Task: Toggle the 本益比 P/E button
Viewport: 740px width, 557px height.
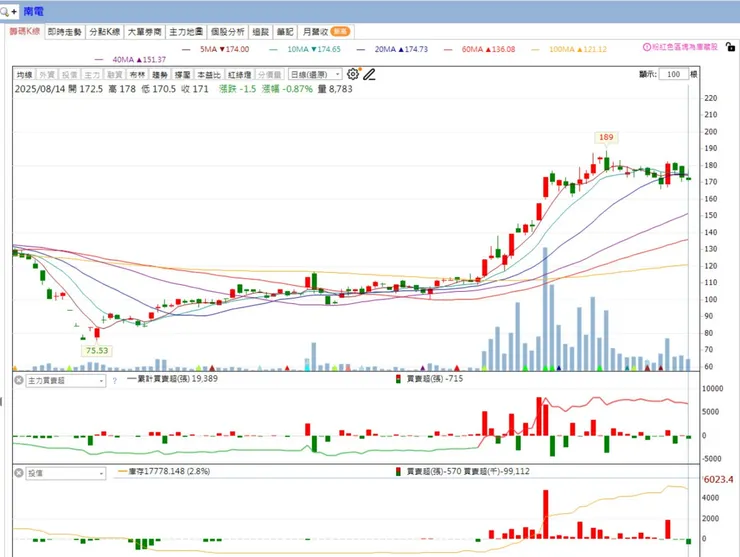Action: [x=209, y=75]
